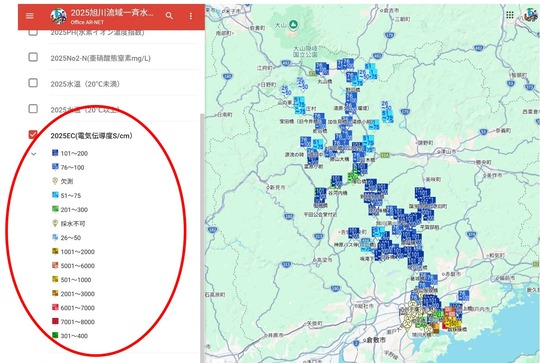This screenshot has height=363, width=540.
Task: Click the 高梁市 label on map
Action: click(x=324, y=260)
